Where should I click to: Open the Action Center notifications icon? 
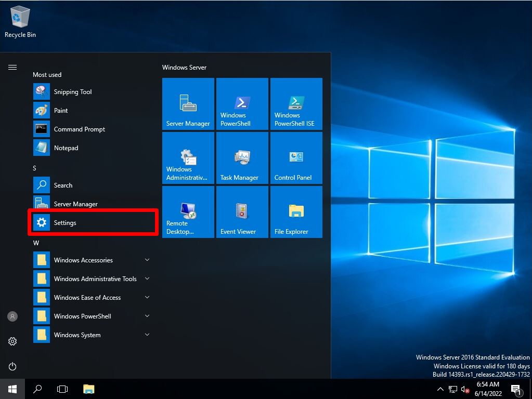click(x=516, y=390)
